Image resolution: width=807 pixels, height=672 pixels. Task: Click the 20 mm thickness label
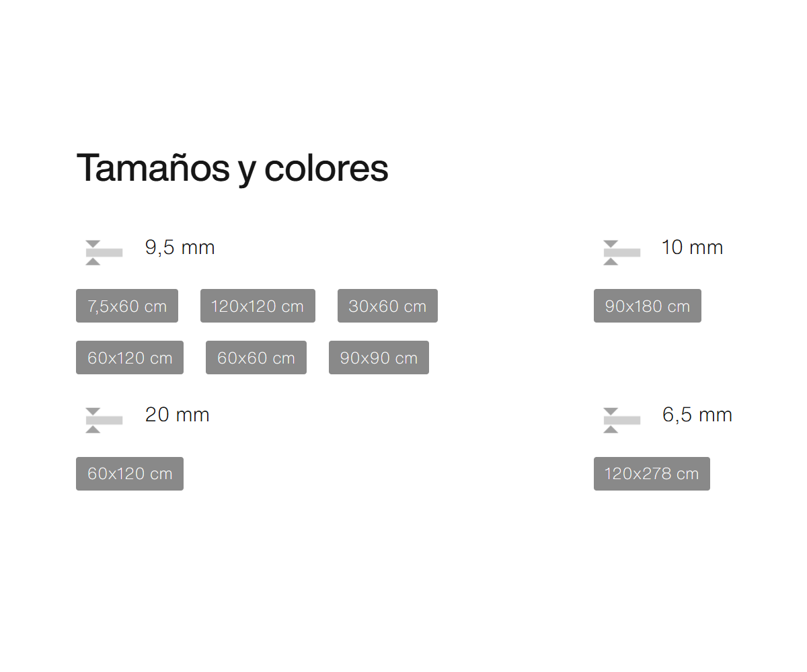tap(177, 415)
